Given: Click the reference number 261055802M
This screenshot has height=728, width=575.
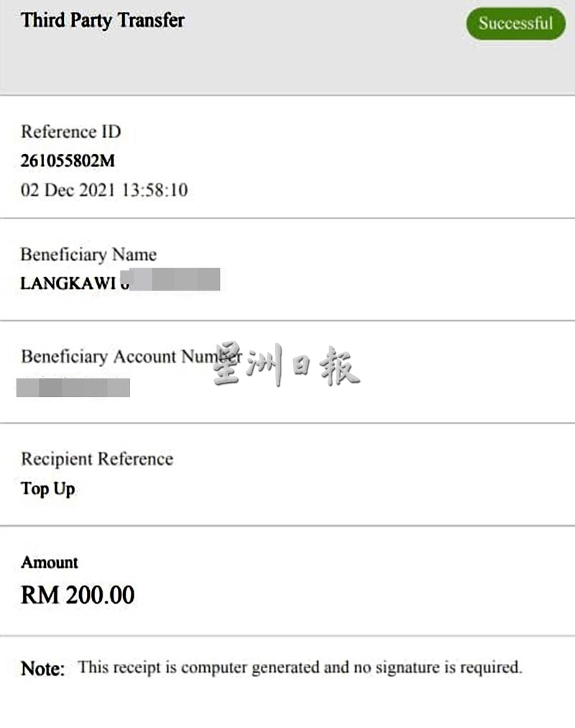Looking at the screenshot, I should click(68, 161).
